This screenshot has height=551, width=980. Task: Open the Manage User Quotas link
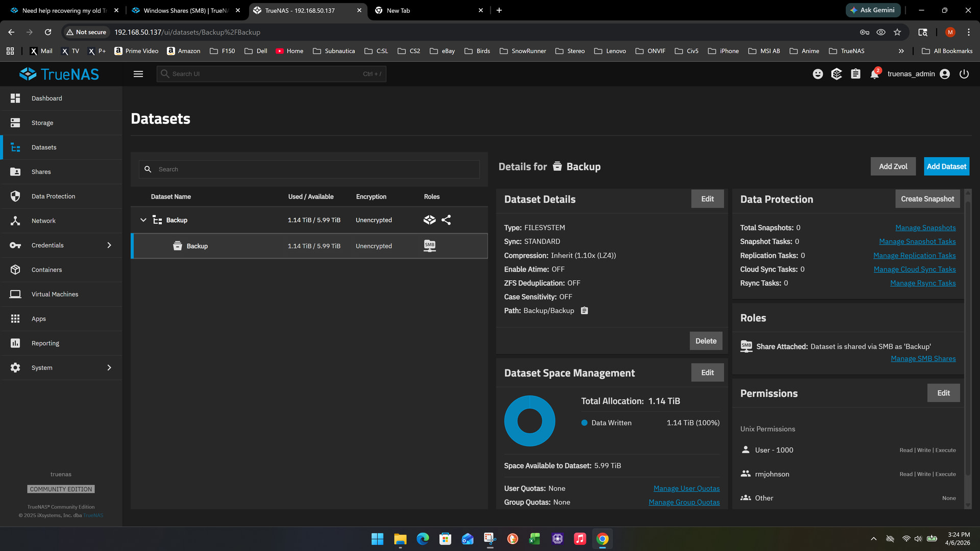(687, 489)
